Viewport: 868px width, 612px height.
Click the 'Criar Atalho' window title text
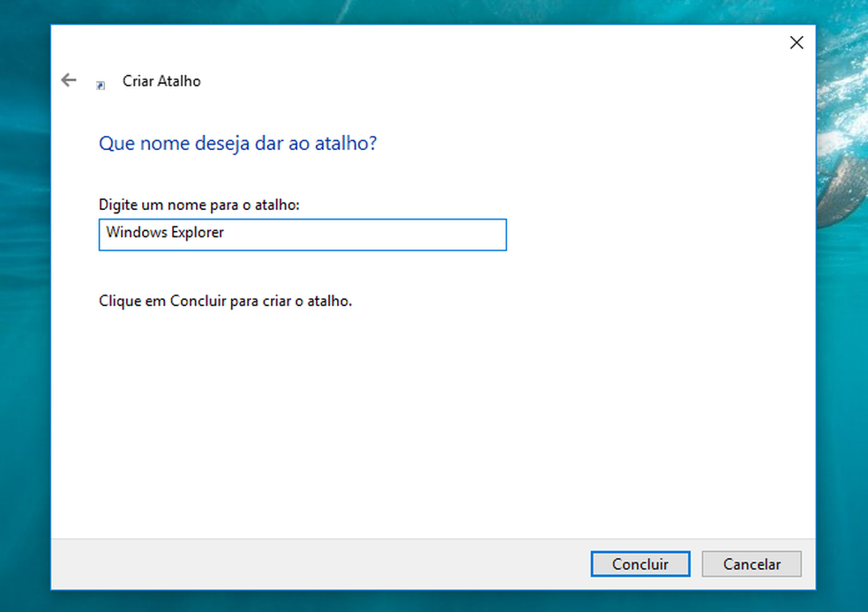[x=161, y=81]
